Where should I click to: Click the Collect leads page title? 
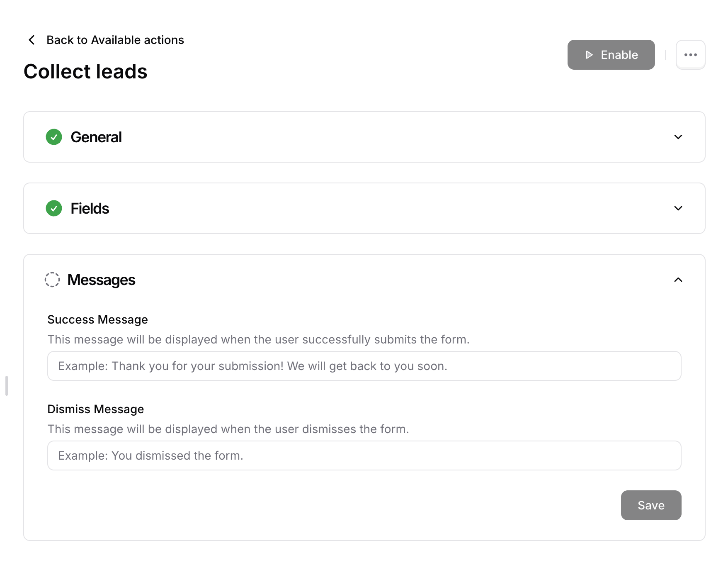pos(85,71)
